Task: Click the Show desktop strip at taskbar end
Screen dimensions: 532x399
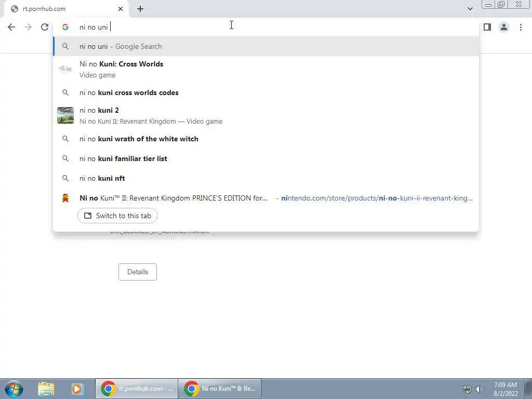Action: coord(528,389)
